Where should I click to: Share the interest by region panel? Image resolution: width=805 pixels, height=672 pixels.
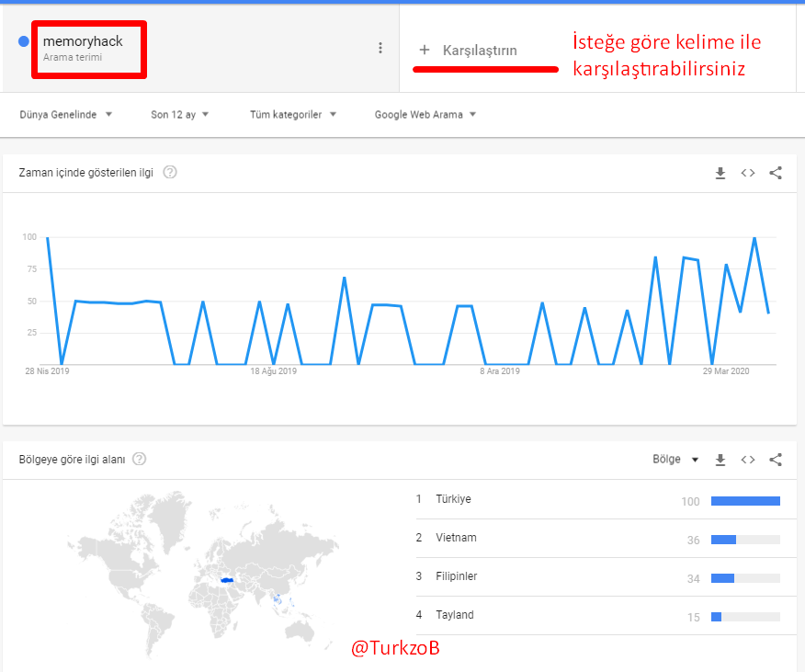(776, 460)
